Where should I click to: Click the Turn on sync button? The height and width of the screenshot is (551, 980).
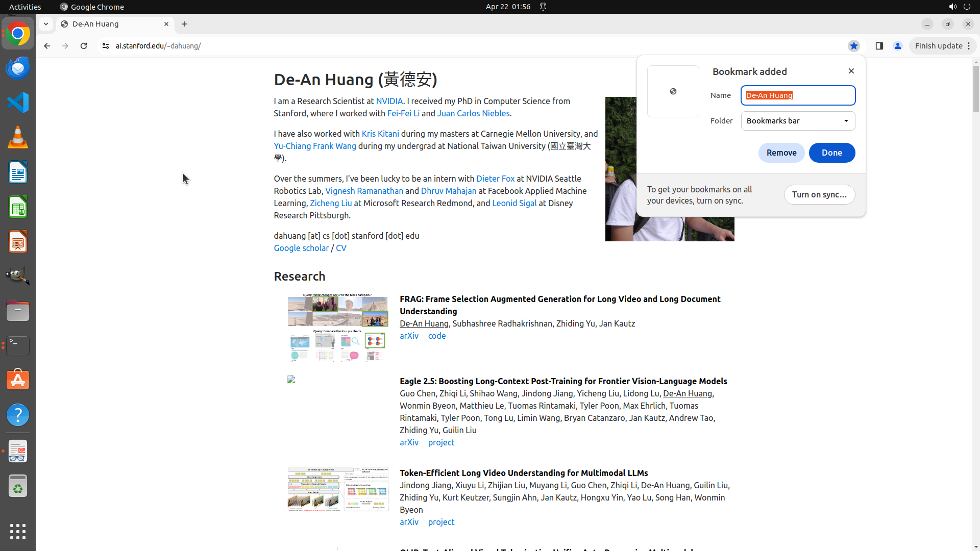tap(819, 194)
